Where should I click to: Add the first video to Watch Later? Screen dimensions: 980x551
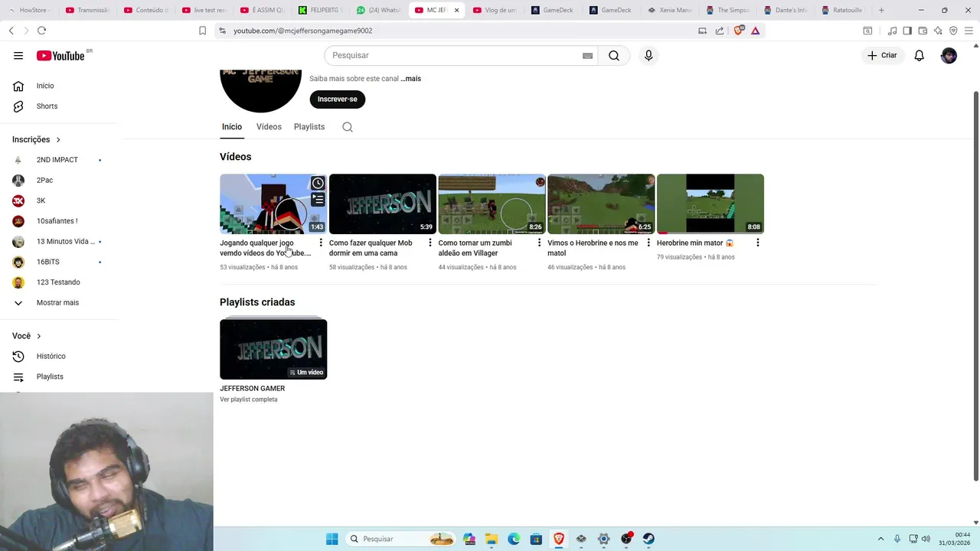click(x=318, y=184)
